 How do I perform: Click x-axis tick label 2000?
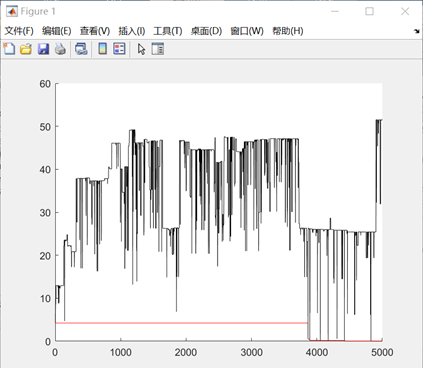point(186,352)
